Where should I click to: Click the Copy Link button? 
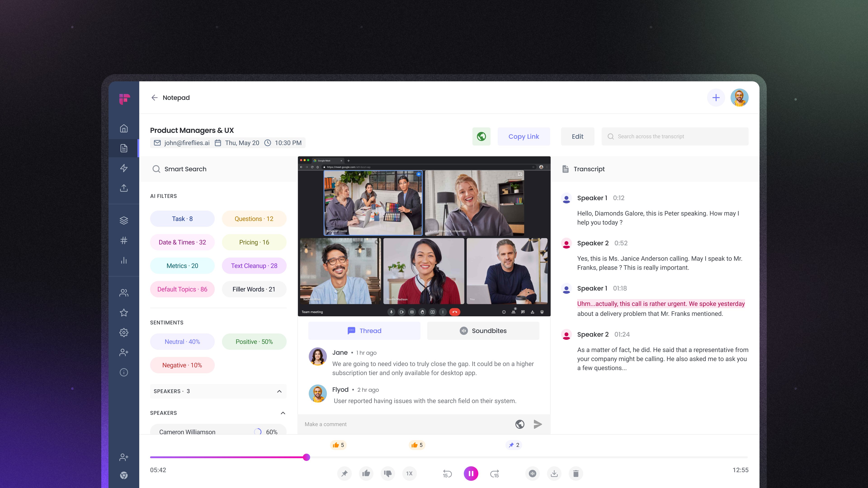click(x=524, y=136)
